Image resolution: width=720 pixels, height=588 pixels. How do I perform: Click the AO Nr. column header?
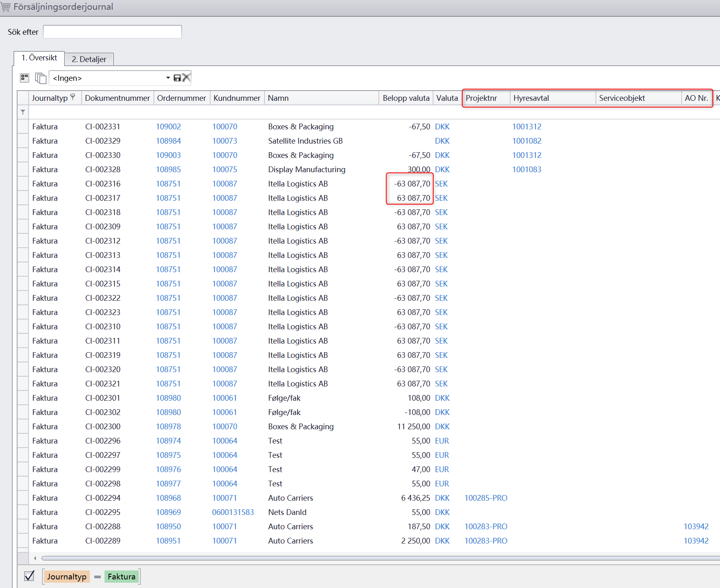[697, 98]
